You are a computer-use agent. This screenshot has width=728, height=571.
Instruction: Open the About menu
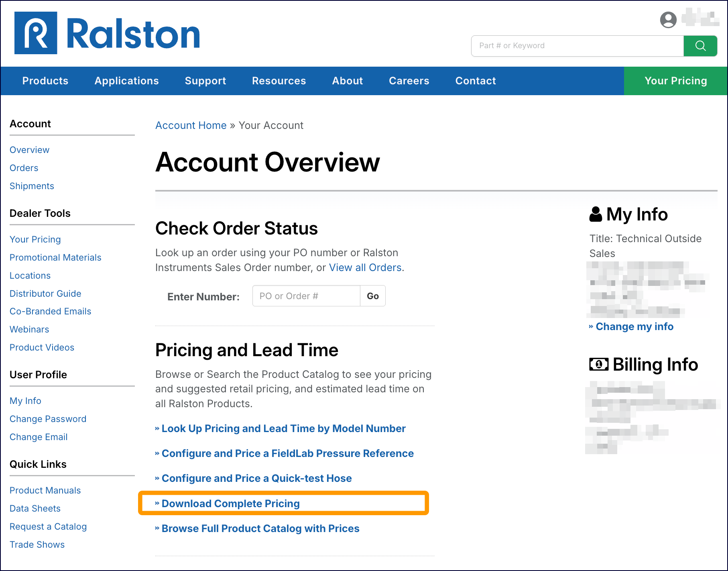[348, 81]
